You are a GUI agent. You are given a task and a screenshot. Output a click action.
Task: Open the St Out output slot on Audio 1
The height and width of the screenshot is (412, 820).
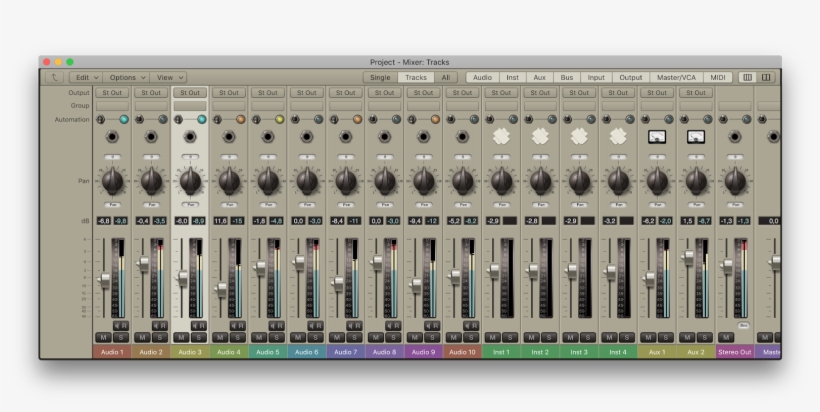pyautogui.click(x=112, y=93)
